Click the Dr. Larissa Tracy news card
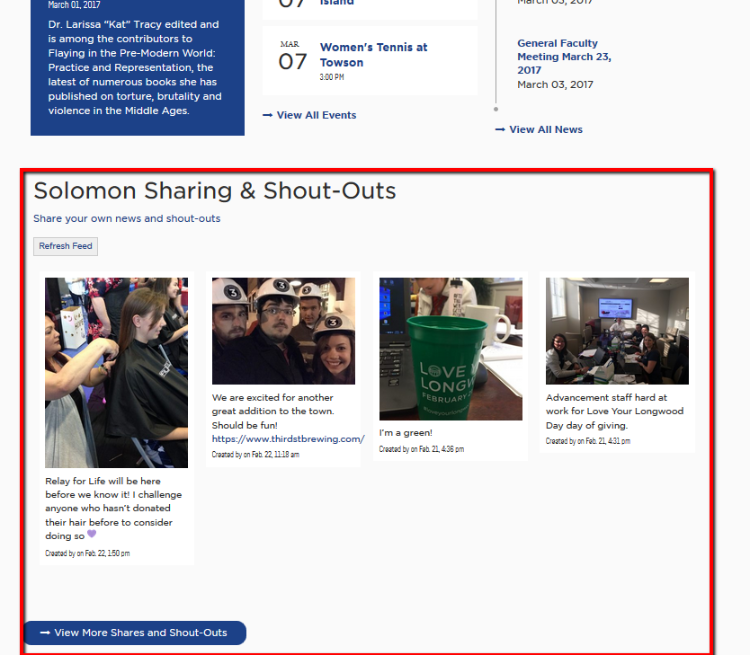750x655 pixels. (x=137, y=67)
